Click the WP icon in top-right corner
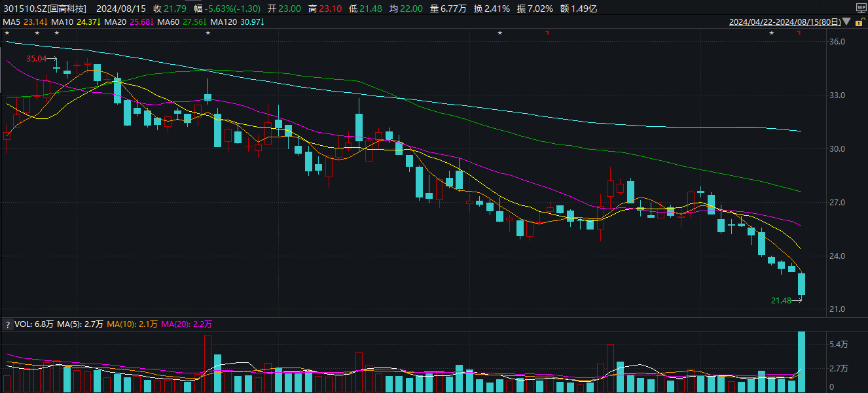 (x=861, y=8)
